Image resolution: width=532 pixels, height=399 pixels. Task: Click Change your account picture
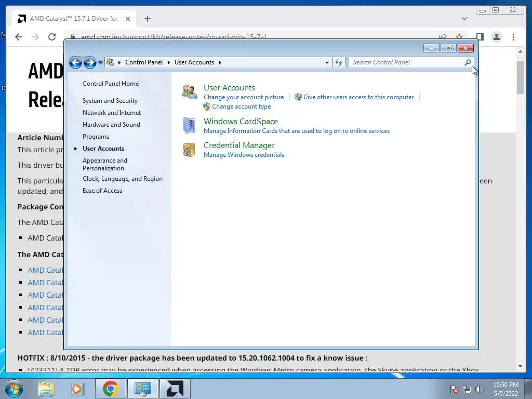244,97
